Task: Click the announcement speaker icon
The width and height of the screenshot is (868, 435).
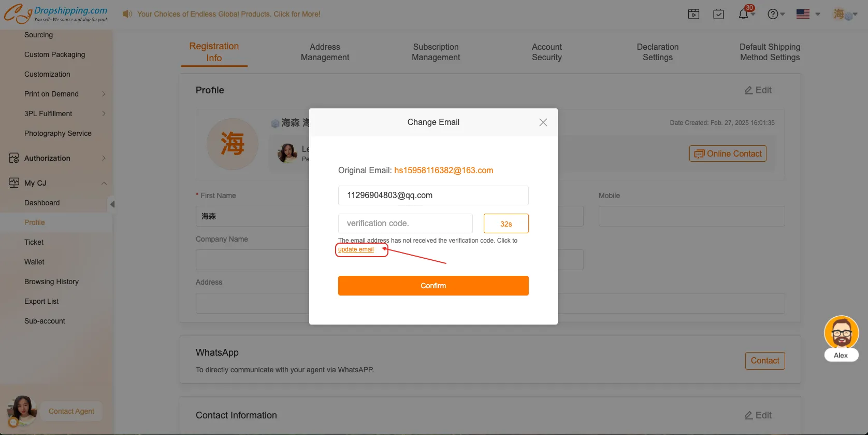Action: point(127,14)
